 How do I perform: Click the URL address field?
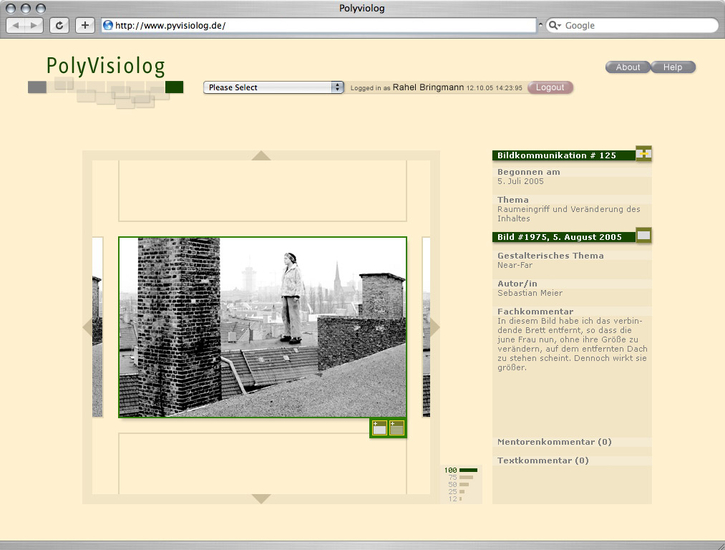(x=319, y=25)
